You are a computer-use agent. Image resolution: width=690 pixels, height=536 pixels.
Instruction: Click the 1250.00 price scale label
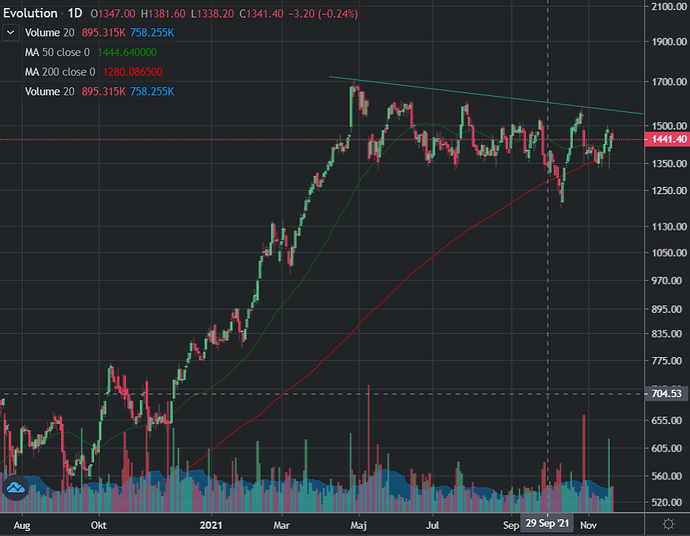pos(669,191)
